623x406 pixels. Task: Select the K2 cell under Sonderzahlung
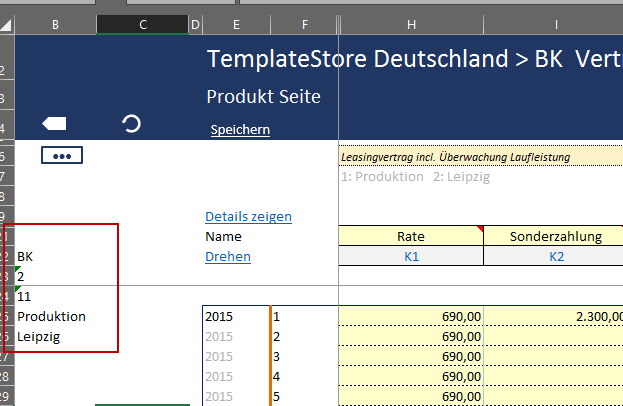click(x=555, y=257)
